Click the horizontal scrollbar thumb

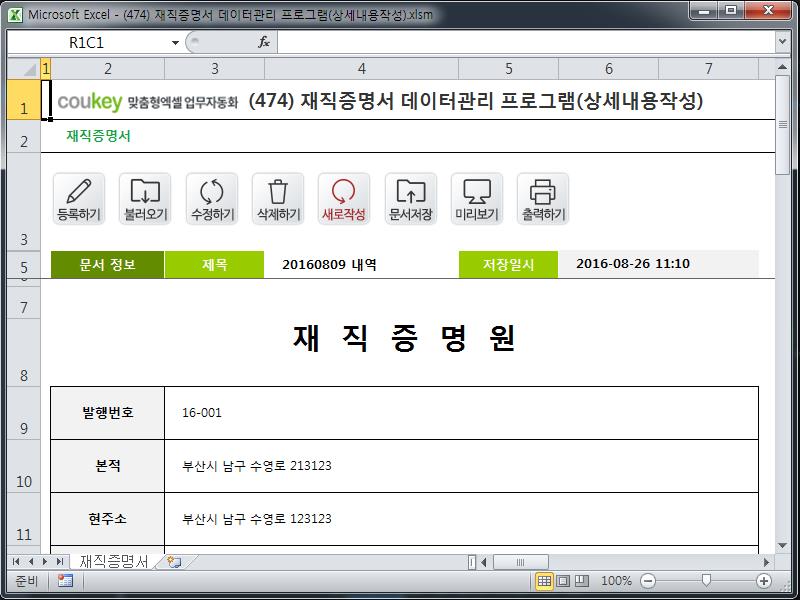coord(520,562)
